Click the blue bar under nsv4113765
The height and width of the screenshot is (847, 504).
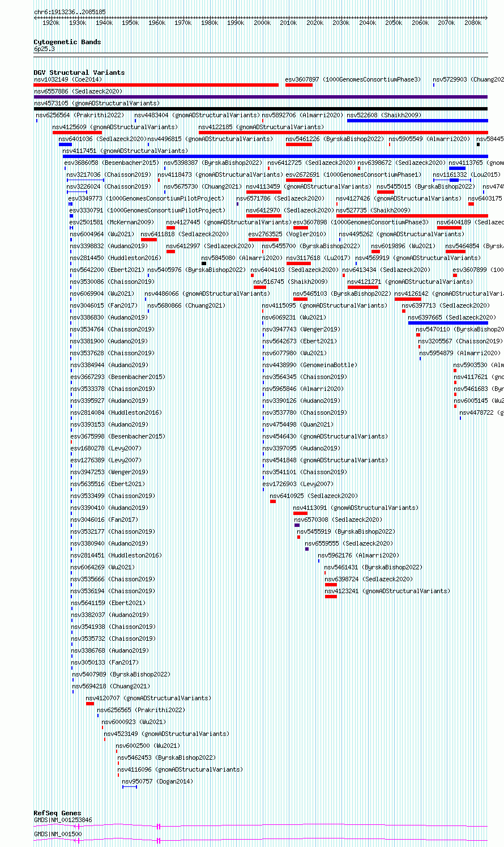point(457,168)
